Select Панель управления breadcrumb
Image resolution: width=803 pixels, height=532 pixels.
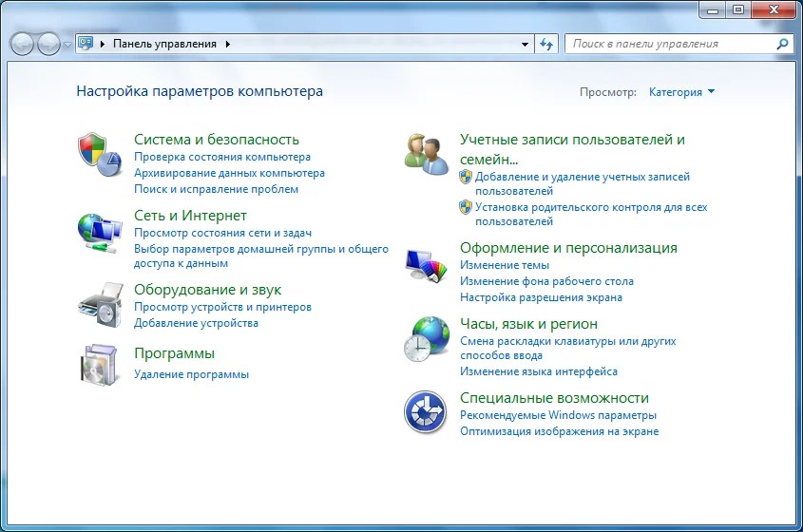pos(164,44)
